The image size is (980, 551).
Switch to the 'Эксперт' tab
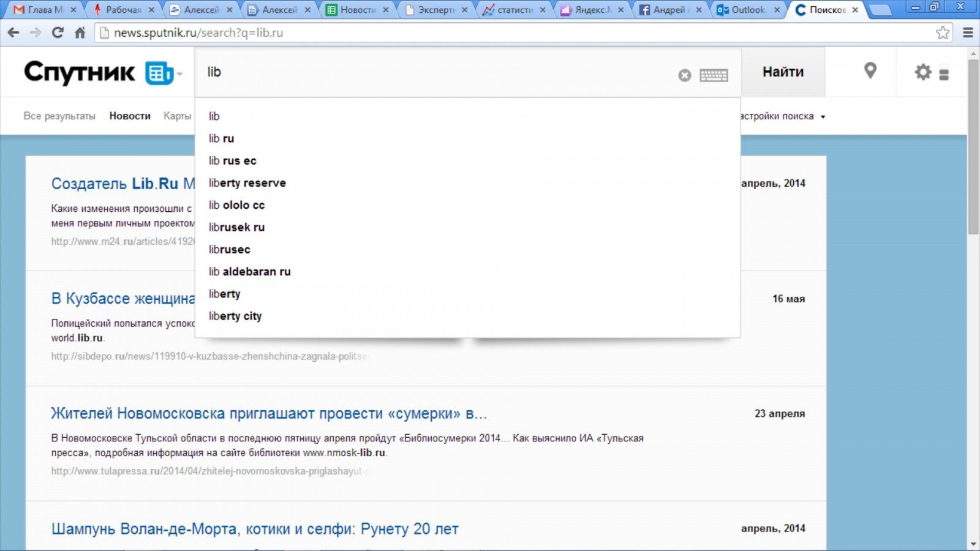click(435, 10)
